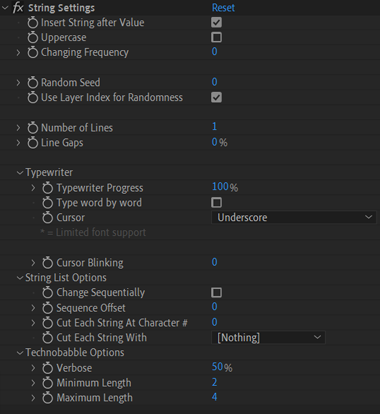
Task: Check the Type word by word box
Action: (216, 202)
